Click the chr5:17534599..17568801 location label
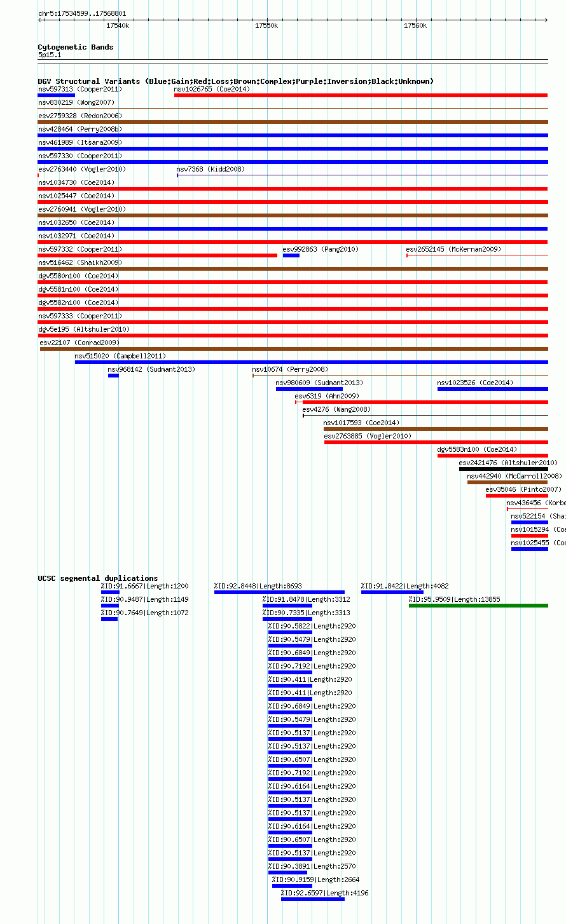Viewport: 566px width, 924px height. coord(82,13)
